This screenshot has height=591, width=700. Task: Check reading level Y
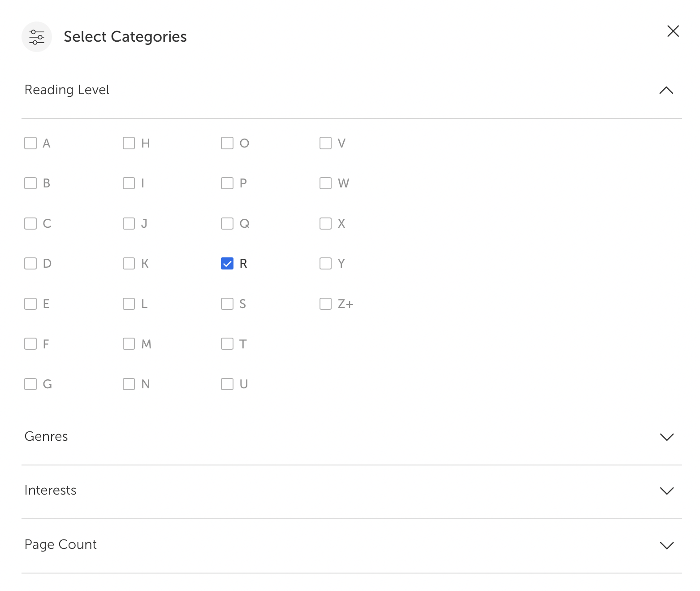pos(325,263)
